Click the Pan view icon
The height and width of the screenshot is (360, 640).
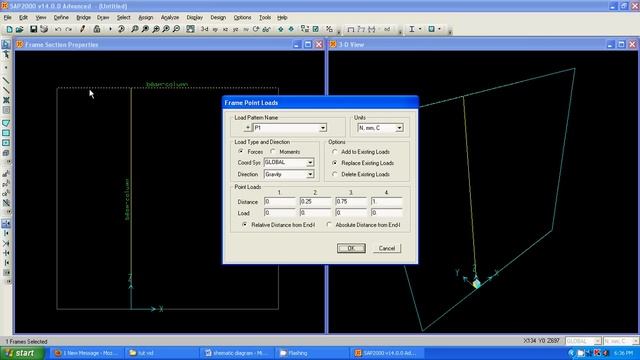(190, 29)
